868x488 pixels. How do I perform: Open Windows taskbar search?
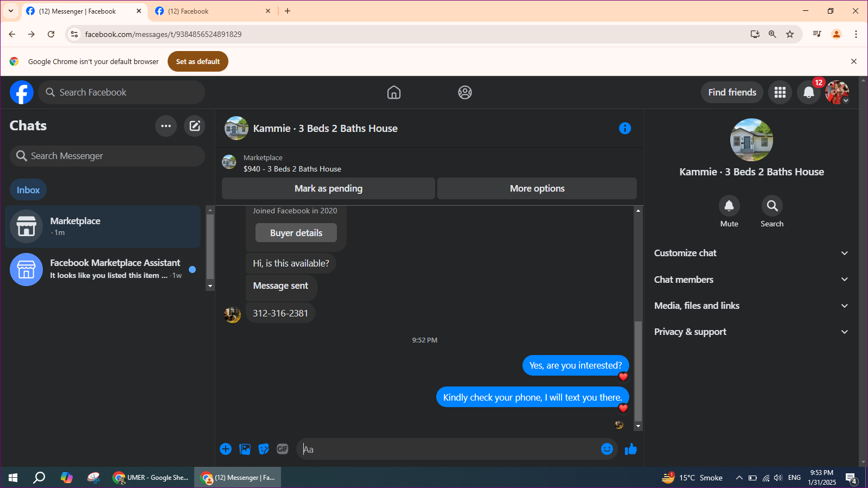tap(39, 478)
